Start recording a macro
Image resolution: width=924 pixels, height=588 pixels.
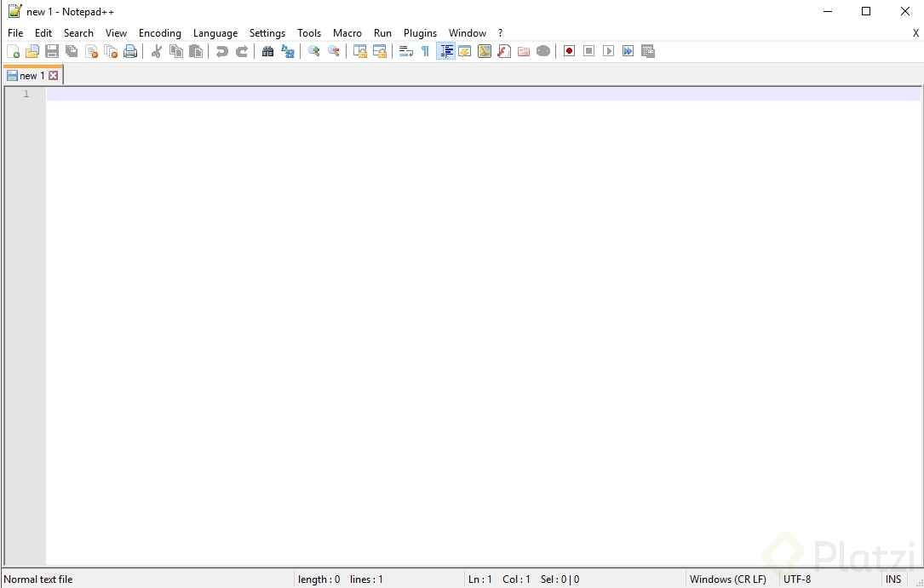tap(569, 51)
